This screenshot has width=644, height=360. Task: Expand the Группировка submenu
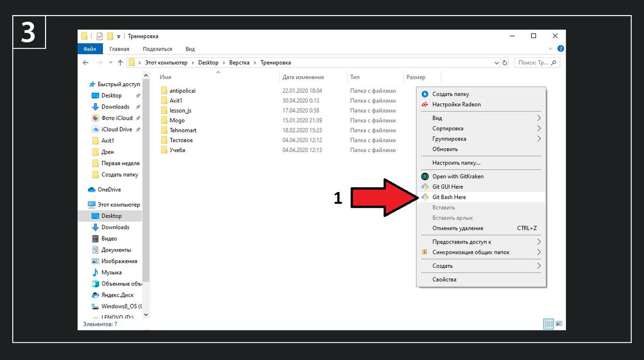click(x=539, y=138)
